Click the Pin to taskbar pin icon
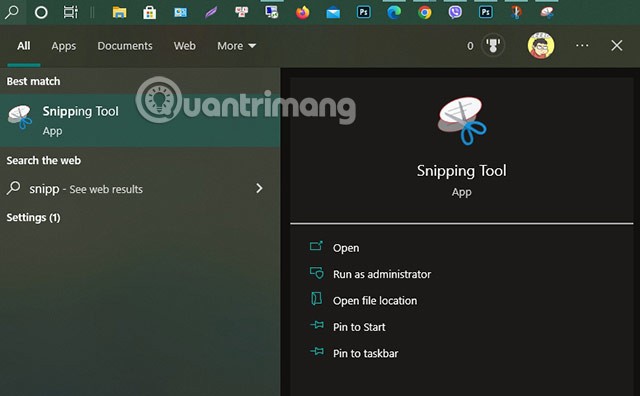640x396 pixels. (317, 351)
